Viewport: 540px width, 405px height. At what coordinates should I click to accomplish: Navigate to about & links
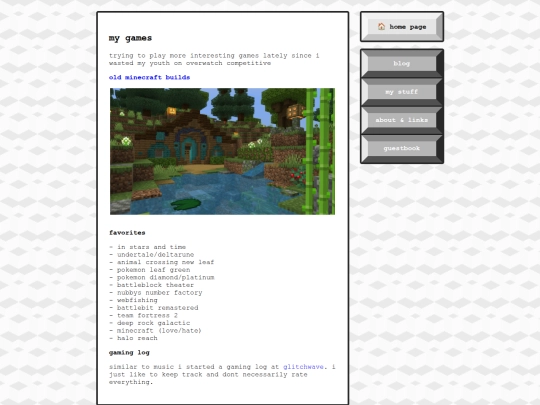point(402,120)
